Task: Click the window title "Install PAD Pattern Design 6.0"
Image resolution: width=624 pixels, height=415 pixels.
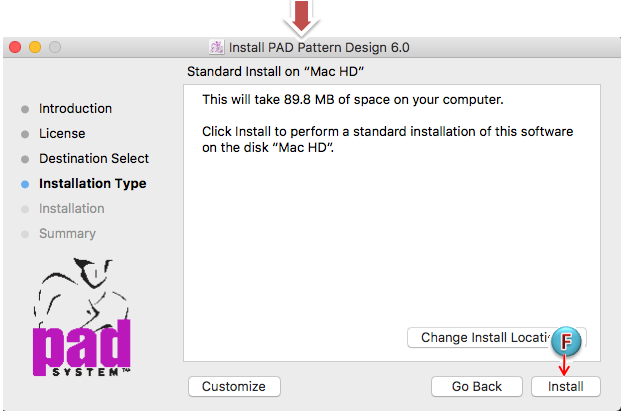Action: (x=319, y=47)
